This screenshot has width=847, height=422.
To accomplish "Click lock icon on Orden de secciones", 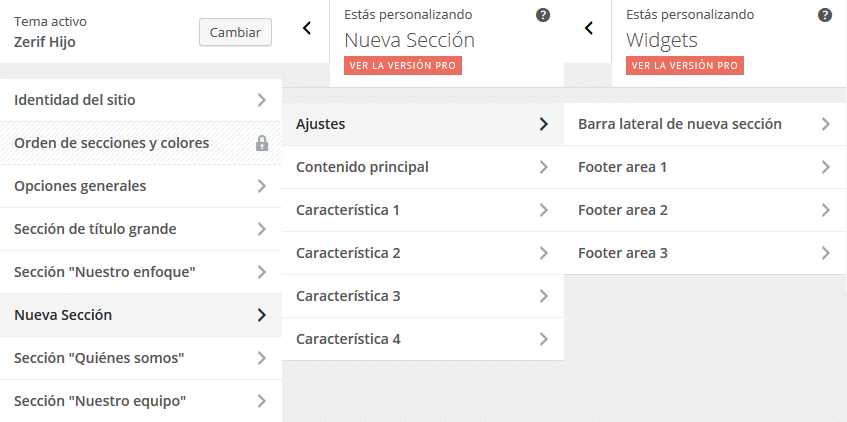I will pos(262,143).
